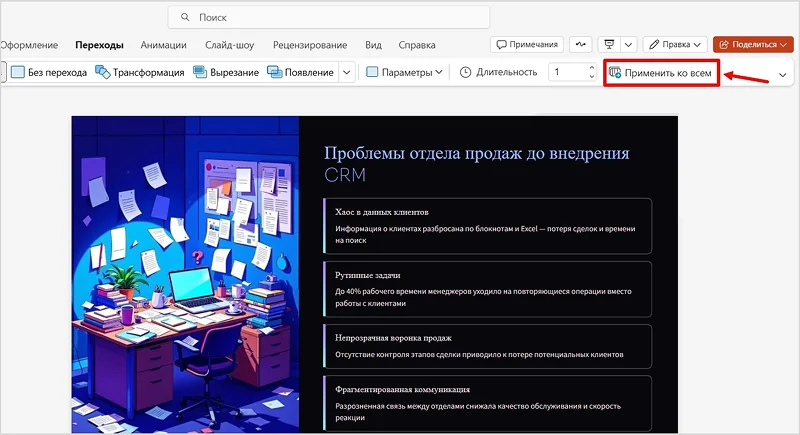Go to the Рецензирование tab
This screenshot has height=435, width=800.
310,45
